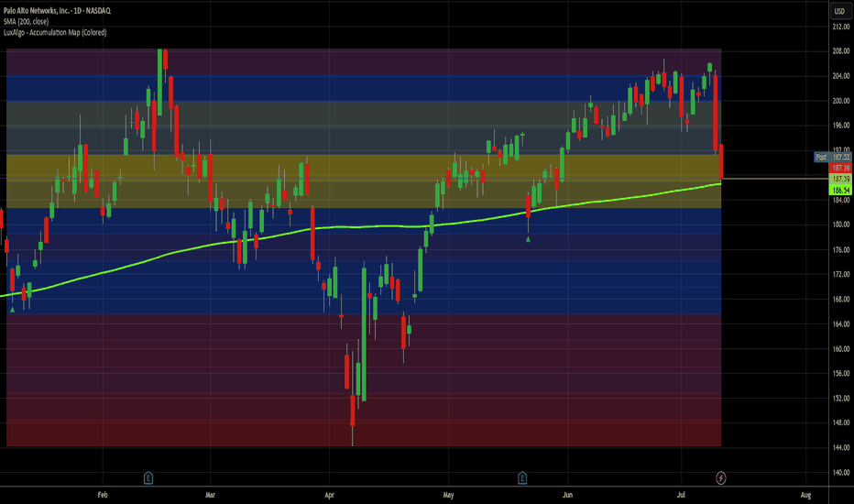The image size is (854, 504).
Task: Click the green triangle marker near May's dip
Action: 528,238
